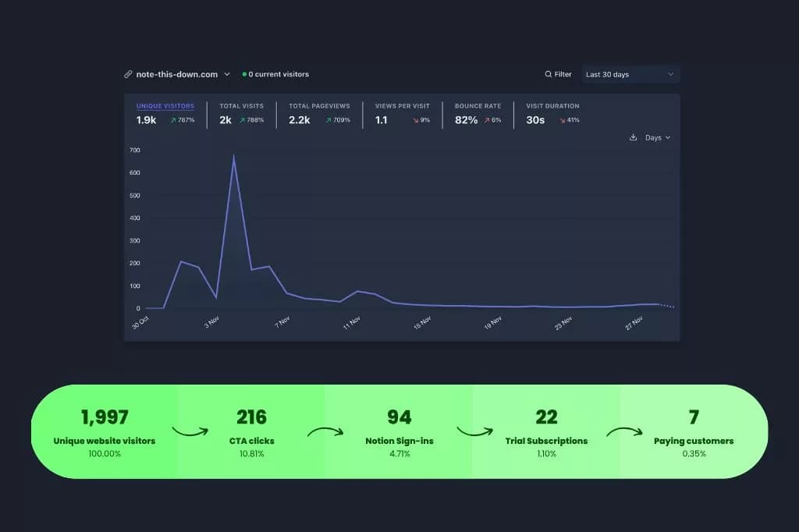Screen dimensions: 799x532
Task: Click the magnifier icon next to Filter
Action: point(548,74)
